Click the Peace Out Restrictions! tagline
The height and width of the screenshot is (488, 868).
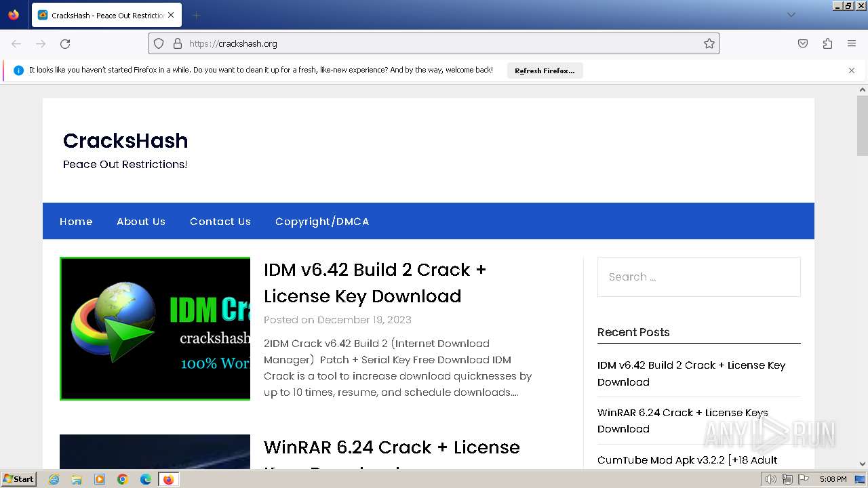(x=125, y=165)
